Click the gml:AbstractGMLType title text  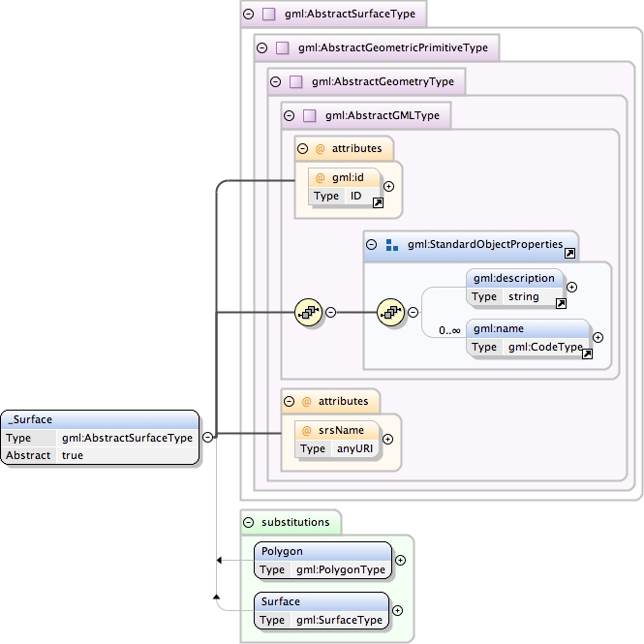point(383,115)
